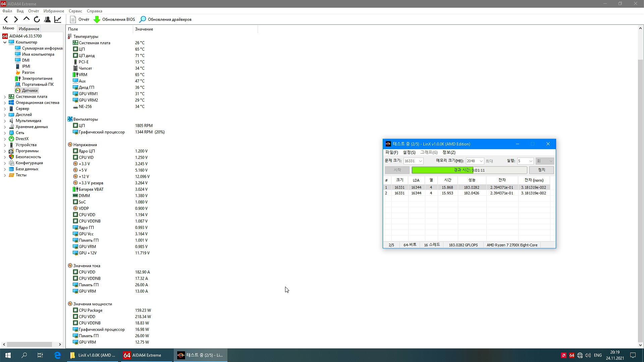The image size is (644, 362).
Task: Click the Back navigation arrow in toolbar
Action: pyautogui.click(x=6, y=19)
